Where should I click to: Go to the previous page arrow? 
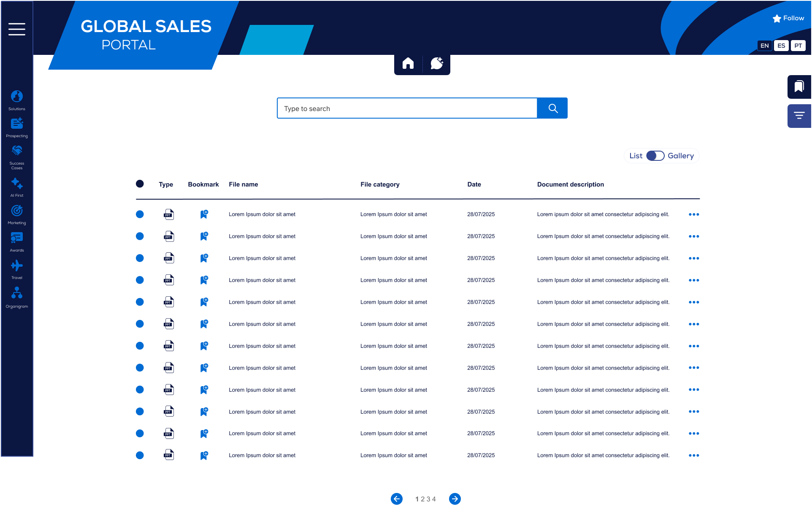click(397, 499)
